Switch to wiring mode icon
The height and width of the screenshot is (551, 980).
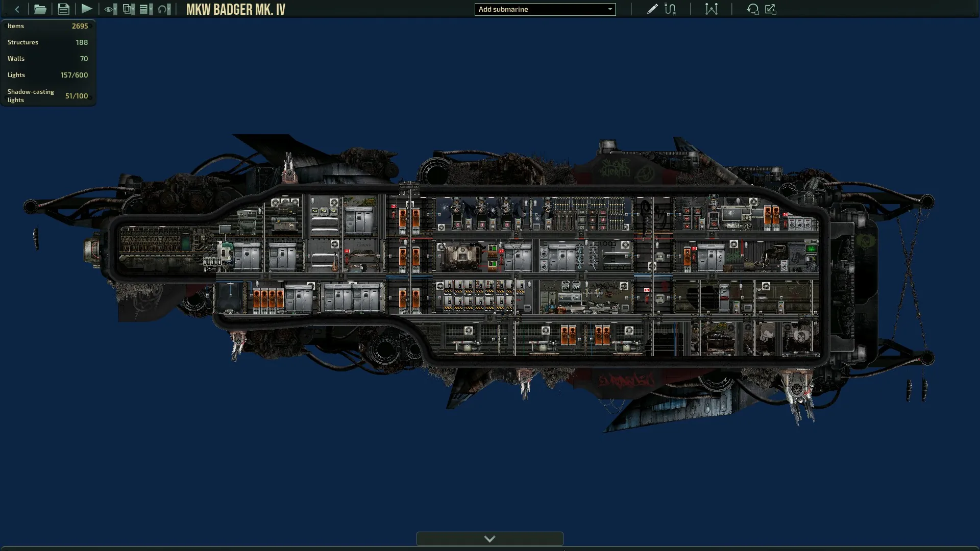[670, 9]
